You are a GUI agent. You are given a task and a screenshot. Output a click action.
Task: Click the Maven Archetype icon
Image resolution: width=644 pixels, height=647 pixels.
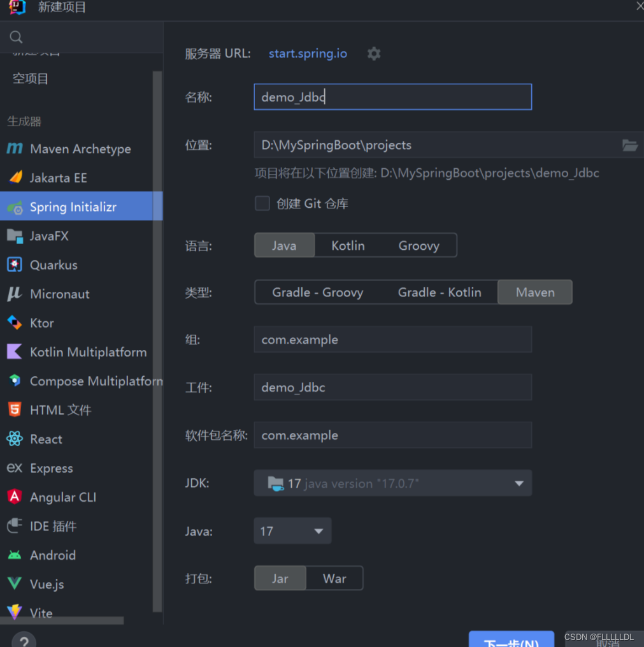coord(15,149)
